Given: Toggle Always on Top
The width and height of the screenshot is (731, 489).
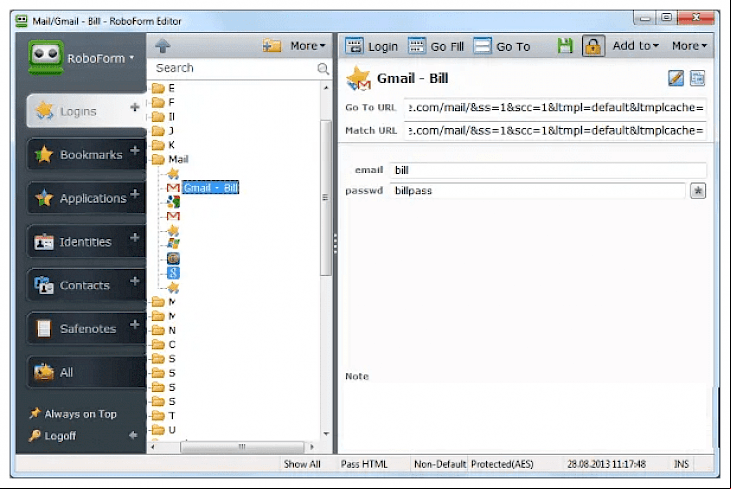Looking at the screenshot, I should (x=73, y=413).
